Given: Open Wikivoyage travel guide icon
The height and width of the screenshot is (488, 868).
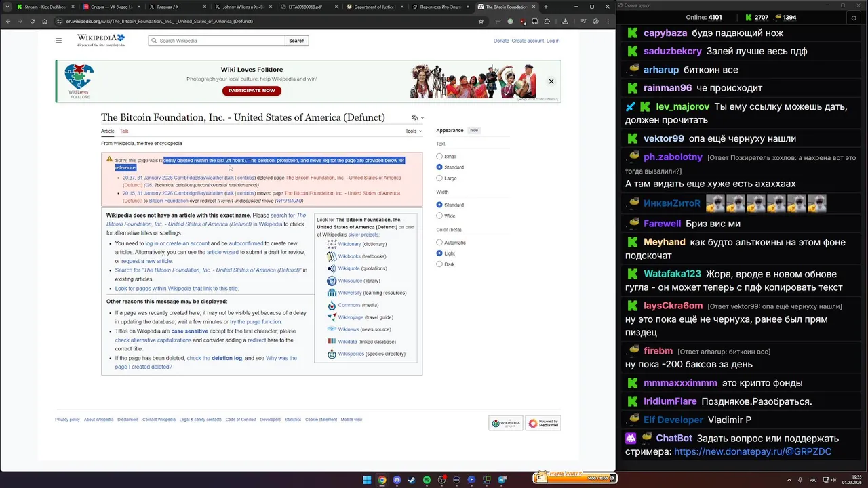Looking at the screenshot, I should (x=332, y=317).
